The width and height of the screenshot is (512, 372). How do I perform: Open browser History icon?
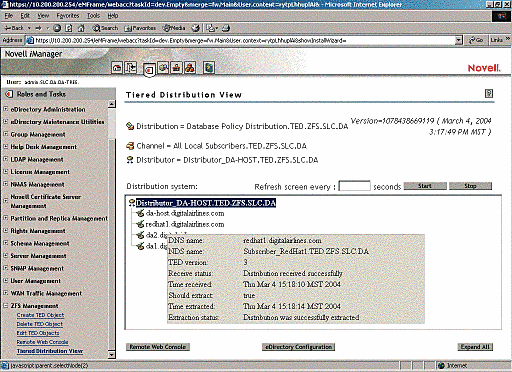pos(196,28)
